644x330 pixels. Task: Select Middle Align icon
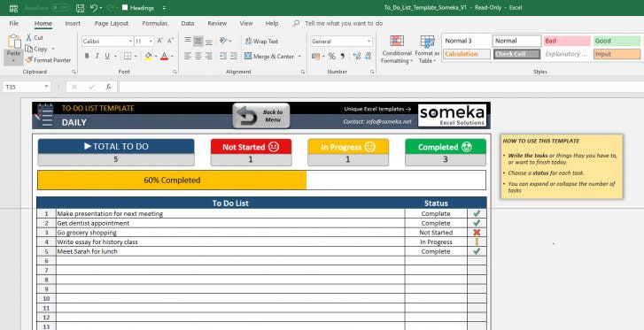pyautogui.click(x=198, y=41)
